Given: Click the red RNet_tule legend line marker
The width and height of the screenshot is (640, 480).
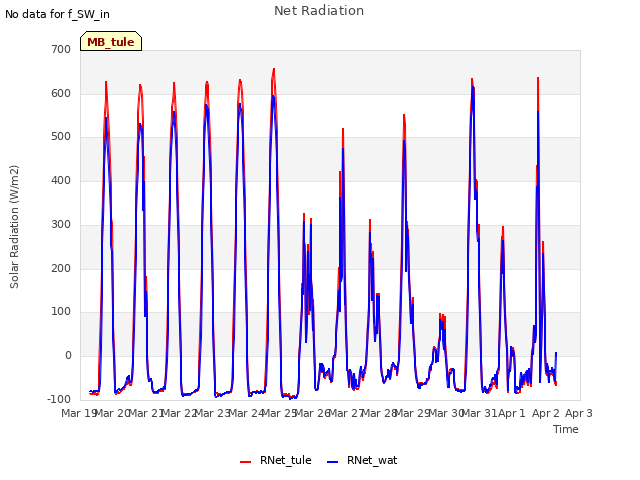Looking at the screenshot, I should pyautogui.click(x=245, y=461).
